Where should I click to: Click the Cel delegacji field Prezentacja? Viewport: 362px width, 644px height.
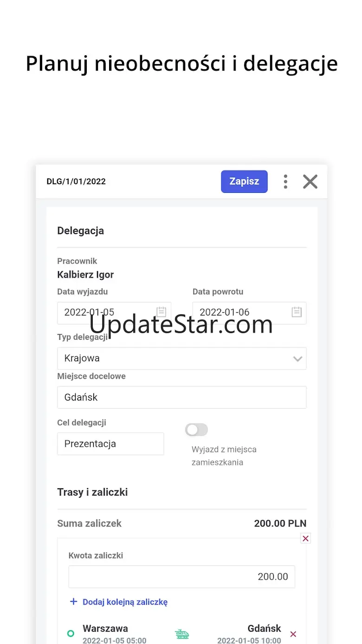[x=110, y=444]
